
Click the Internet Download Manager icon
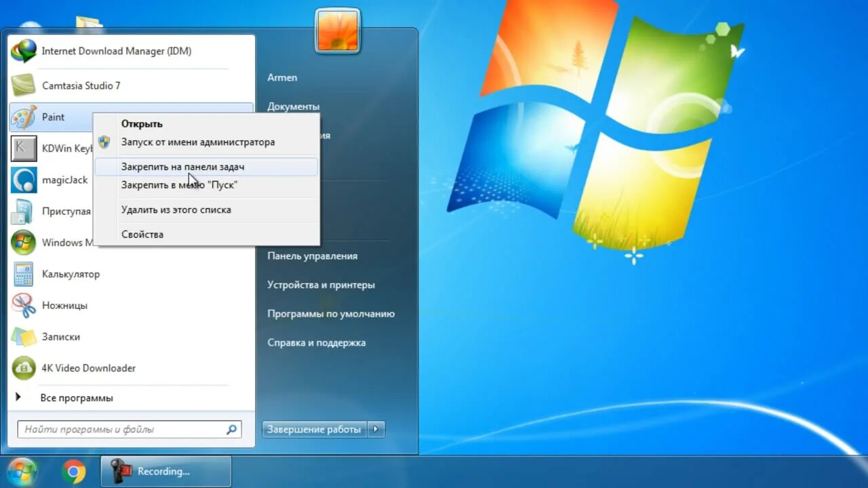[x=24, y=52]
